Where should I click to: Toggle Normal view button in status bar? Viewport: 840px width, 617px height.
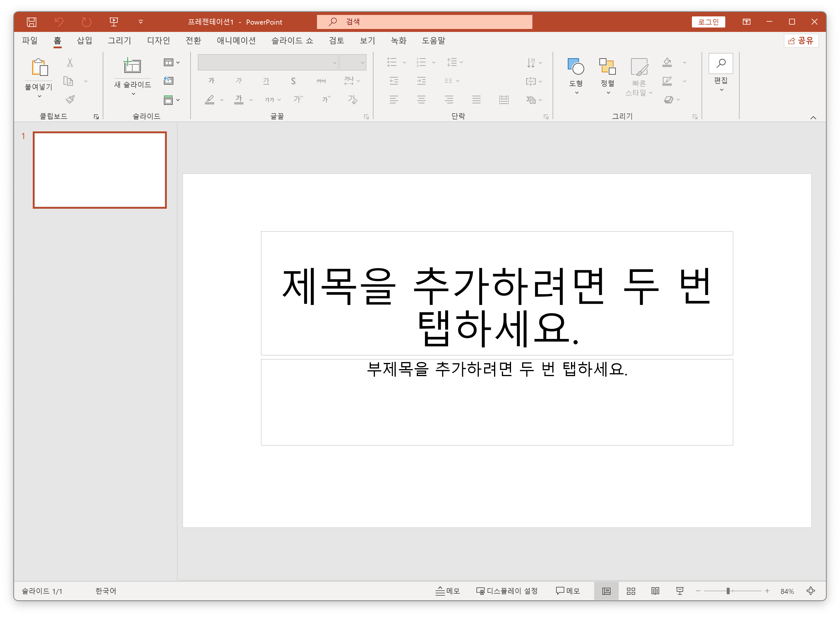click(606, 591)
